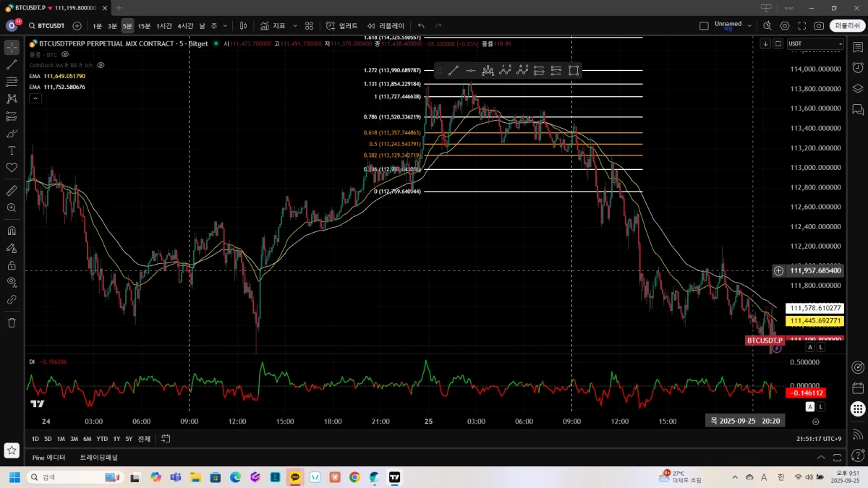Expand the timeframe interval dropdown arrow
This screenshot has height=488, width=868.
coord(225,26)
